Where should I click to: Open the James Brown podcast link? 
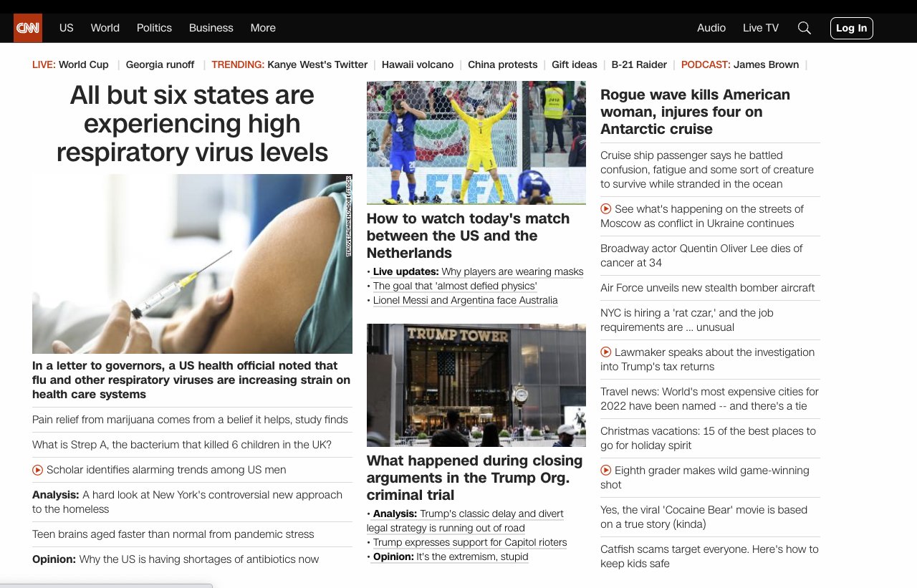point(766,64)
